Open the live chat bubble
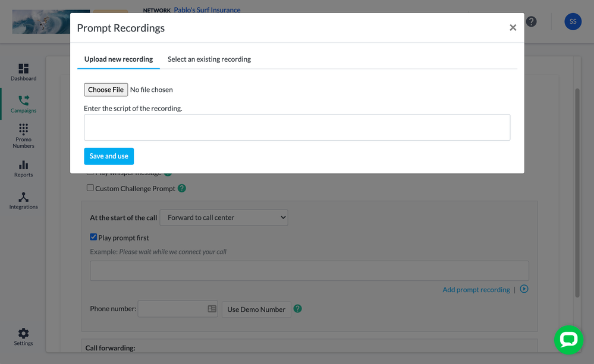Viewport: 594px width, 364px height. coord(568,340)
